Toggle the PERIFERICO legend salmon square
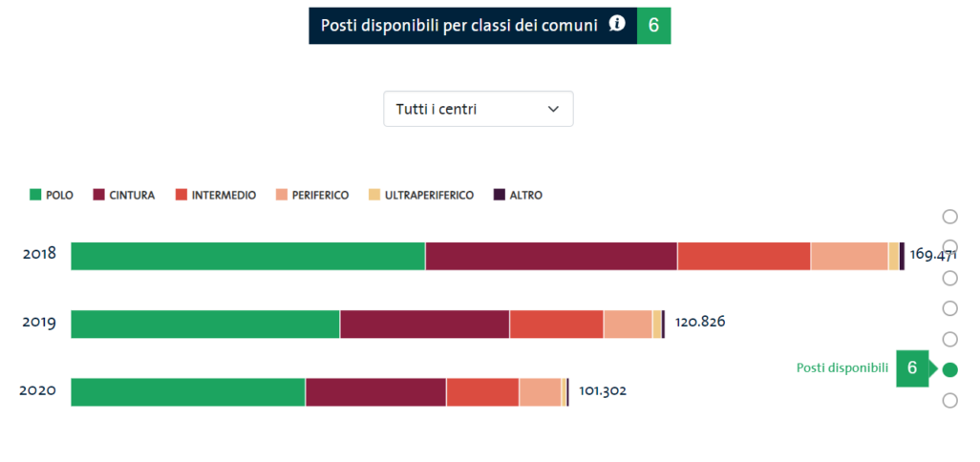Image resolution: width=980 pixels, height=462 pixels. coord(281,195)
